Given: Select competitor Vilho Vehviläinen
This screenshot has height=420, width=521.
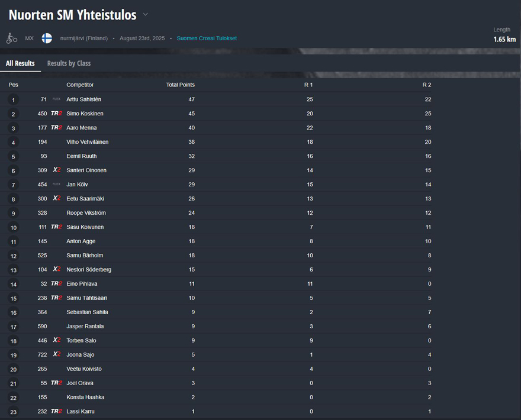Looking at the screenshot, I should (88, 142).
